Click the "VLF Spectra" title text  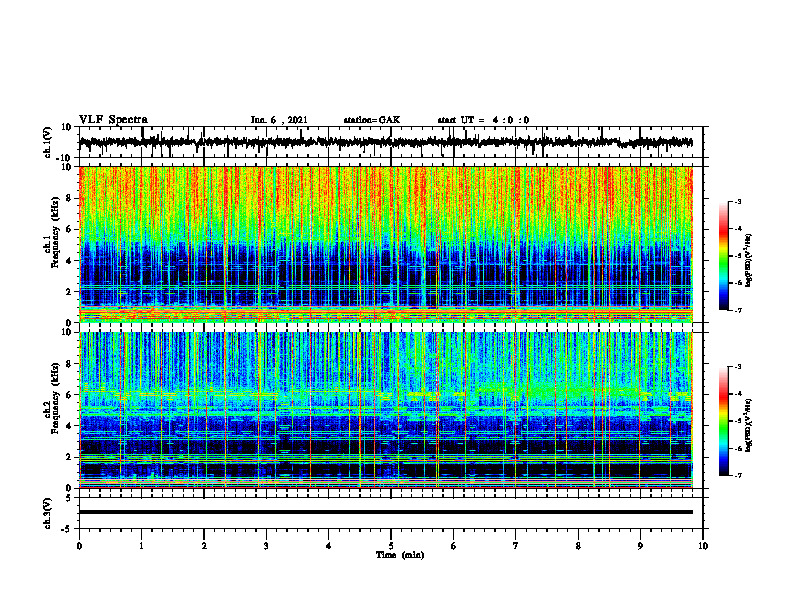click(113, 120)
